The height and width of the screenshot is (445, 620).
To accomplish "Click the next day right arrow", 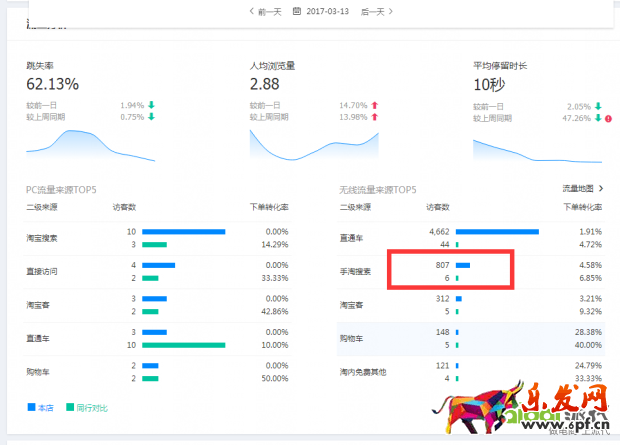I will pyautogui.click(x=390, y=12).
